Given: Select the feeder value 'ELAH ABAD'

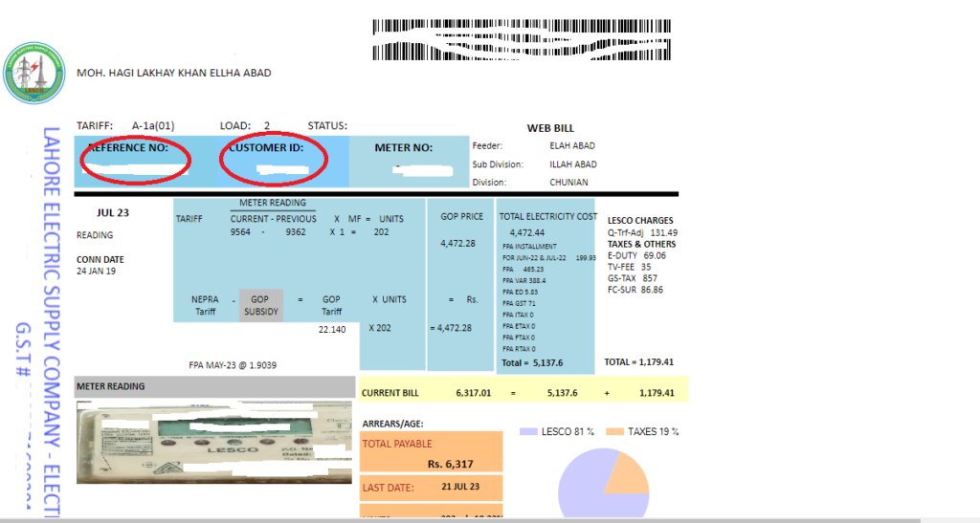Looking at the screenshot, I should click(x=572, y=145).
